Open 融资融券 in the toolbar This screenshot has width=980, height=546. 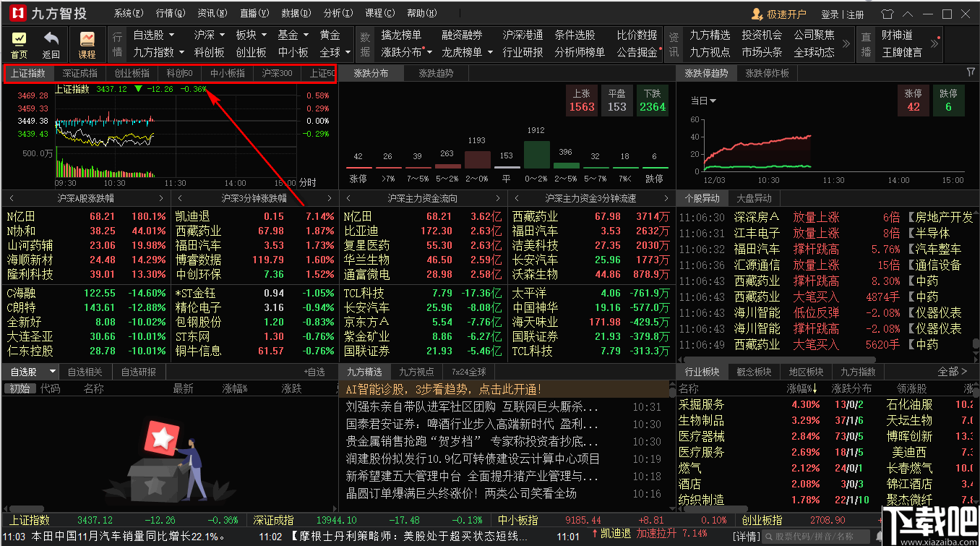462,35
